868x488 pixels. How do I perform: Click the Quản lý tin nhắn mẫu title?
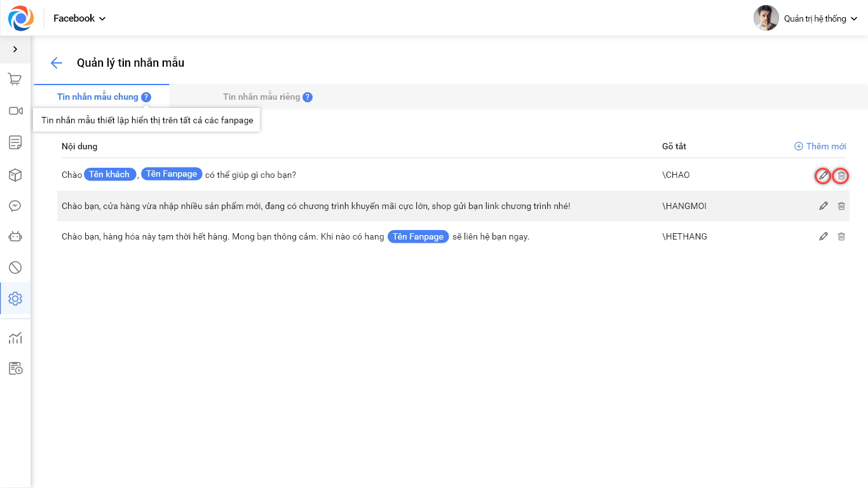coord(130,63)
